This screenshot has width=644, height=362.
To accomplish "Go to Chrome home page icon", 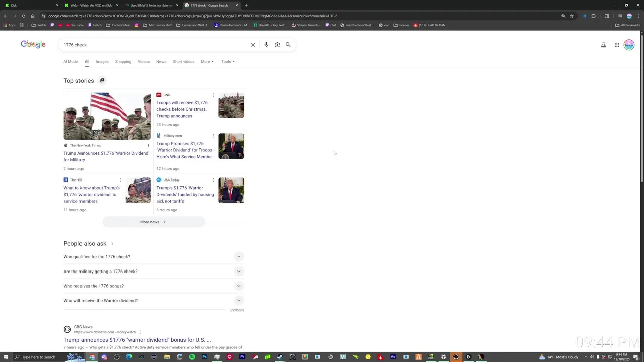I will pyautogui.click(x=33, y=16).
